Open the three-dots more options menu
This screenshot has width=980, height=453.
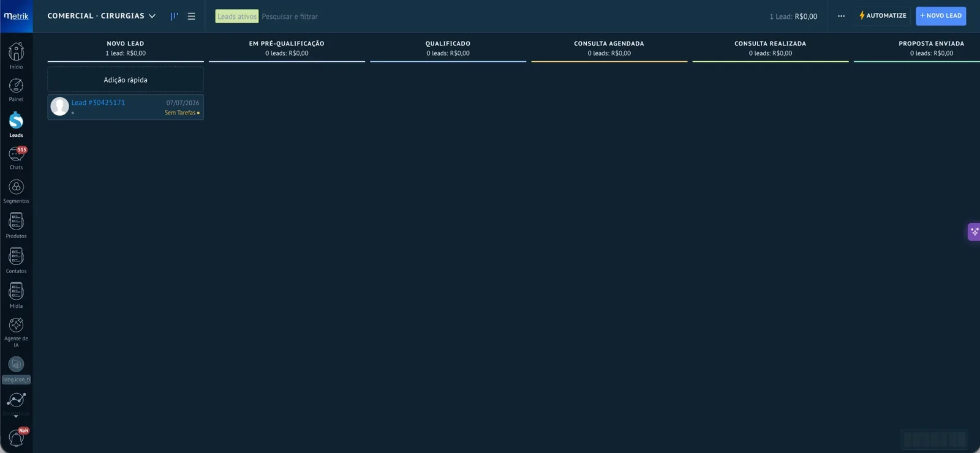point(841,16)
